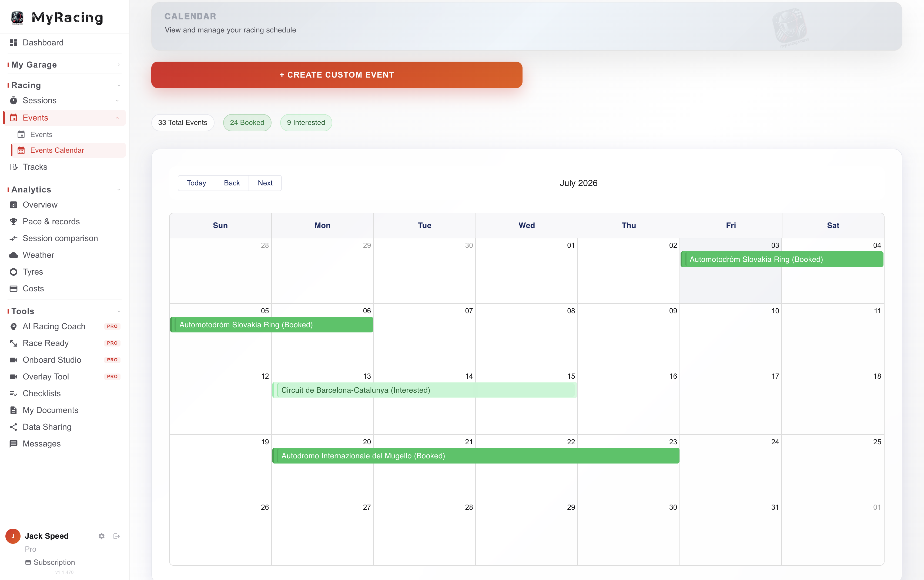Click the PRO badge beside AI Racing Coach
The width and height of the screenshot is (924, 580).
[112, 326]
